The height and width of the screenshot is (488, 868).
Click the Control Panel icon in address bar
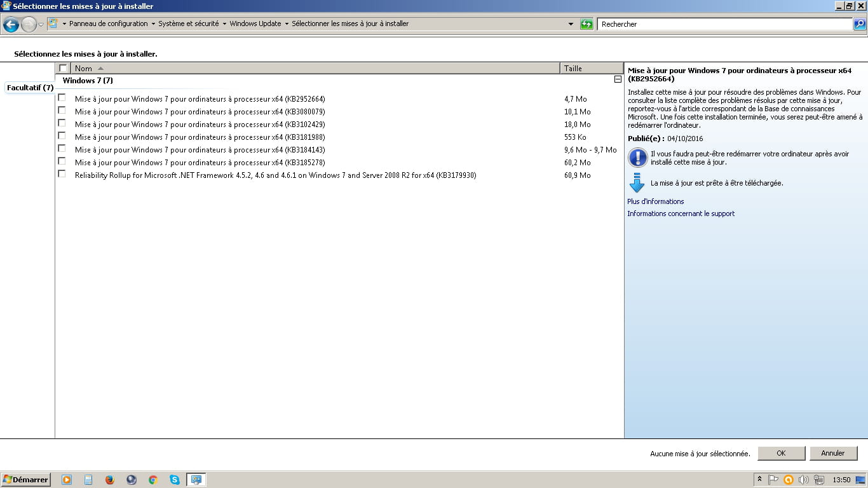(x=53, y=24)
